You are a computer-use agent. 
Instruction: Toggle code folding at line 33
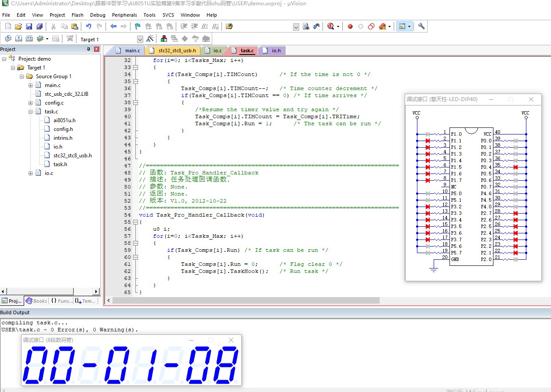[135, 67]
